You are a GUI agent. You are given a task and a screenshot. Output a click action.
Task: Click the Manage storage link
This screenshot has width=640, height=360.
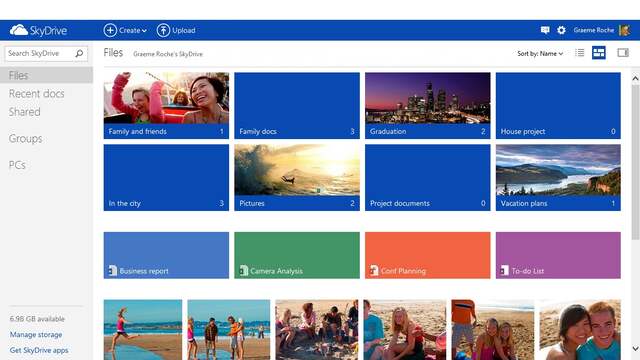pos(36,334)
